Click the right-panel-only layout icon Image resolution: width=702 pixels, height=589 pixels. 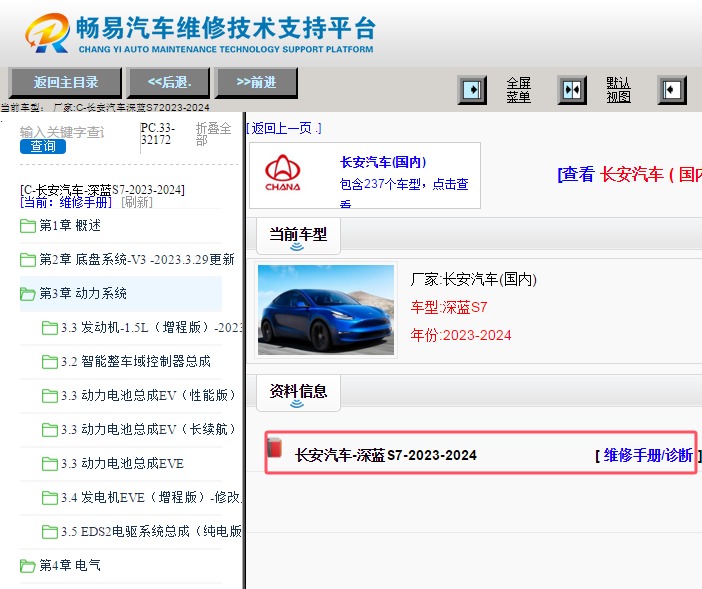[x=672, y=90]
